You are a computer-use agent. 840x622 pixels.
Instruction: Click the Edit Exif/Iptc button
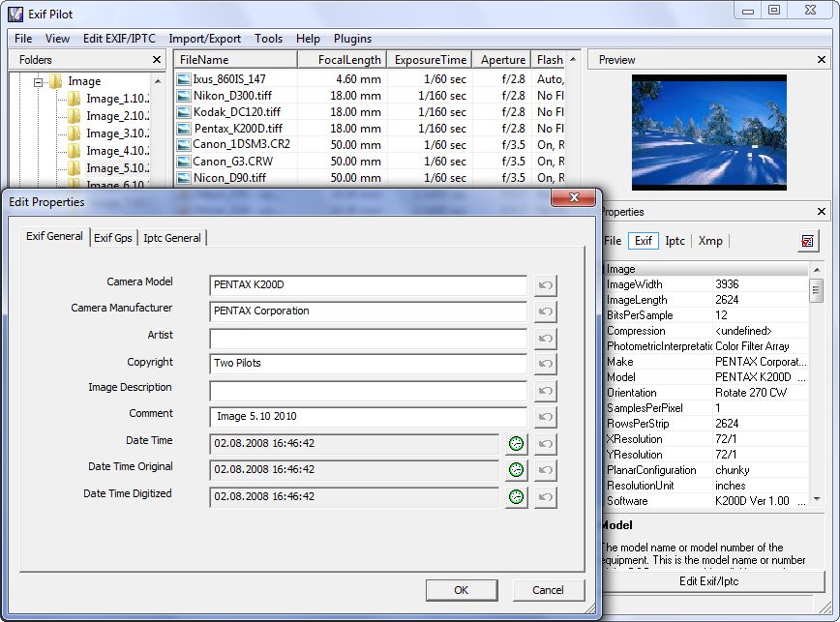tap(708, 581)
